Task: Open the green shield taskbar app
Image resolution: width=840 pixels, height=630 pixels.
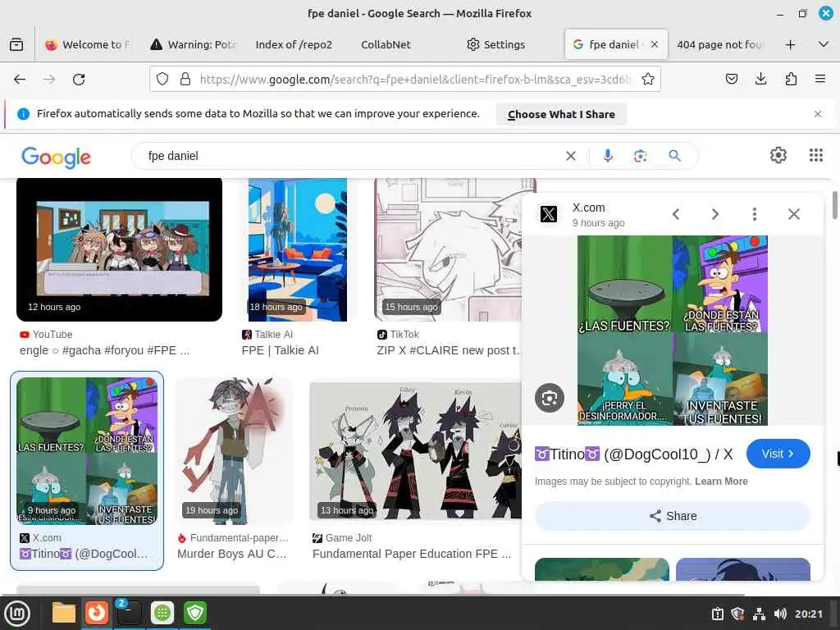Action: pyautogui.click(x=195, y=613)
